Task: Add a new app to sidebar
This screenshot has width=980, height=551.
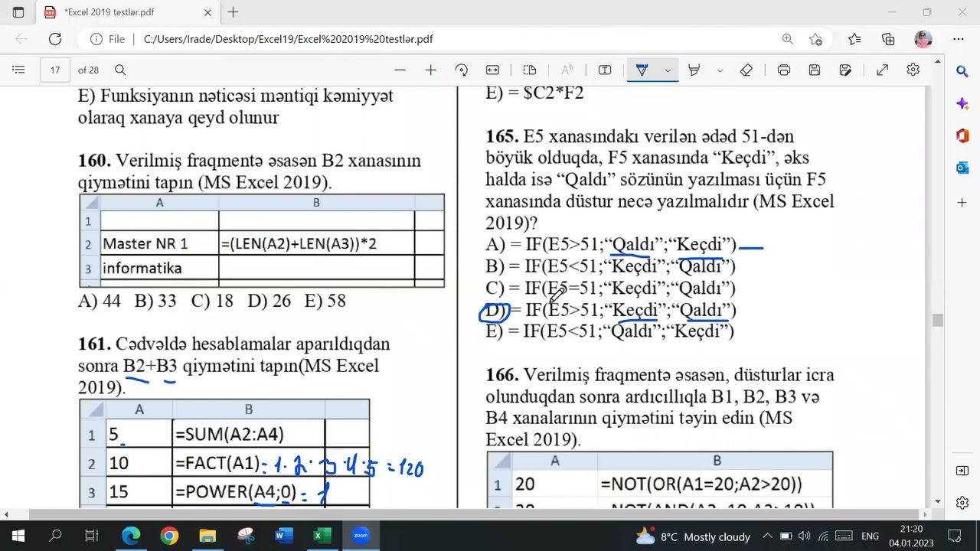Action: tap(962, 203)
